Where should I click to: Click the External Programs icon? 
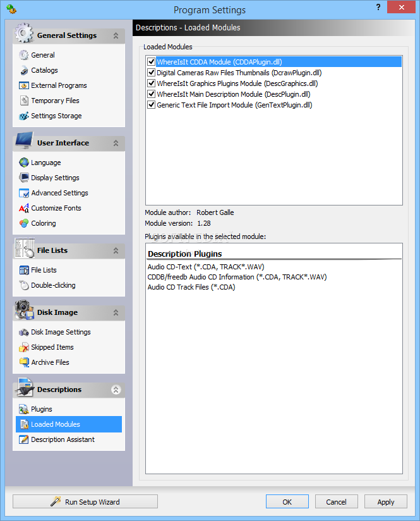23,85
